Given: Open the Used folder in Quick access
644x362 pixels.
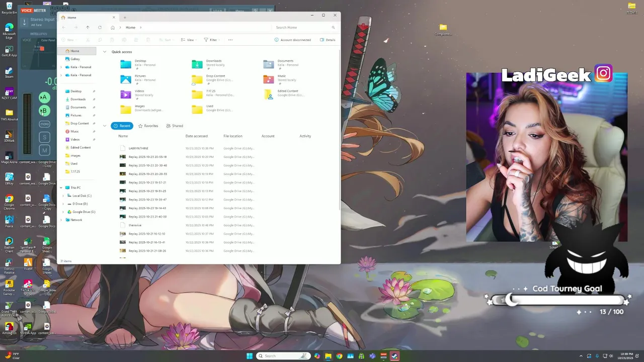Looking at the screenshot, I should point(211,109).
